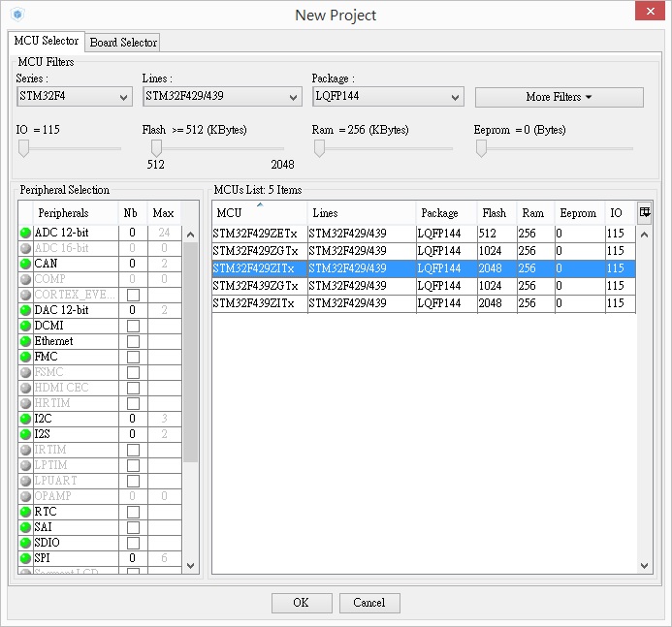Click the green status dot beside Ethernet
The image size is (672, 627).
(25, 341)
